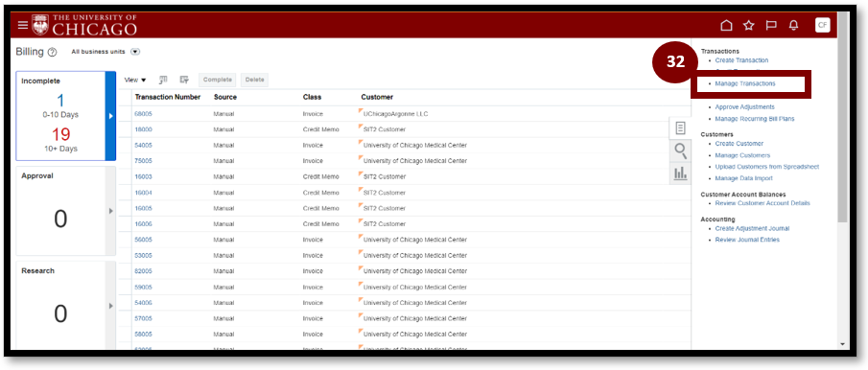
Task: Open transaction number 82005
Action: tap(143, 271)
